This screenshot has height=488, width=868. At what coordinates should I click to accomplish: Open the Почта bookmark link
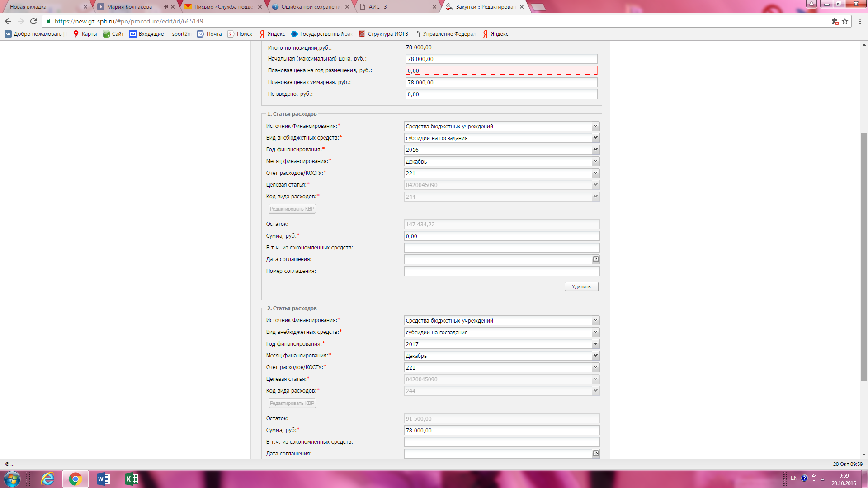(x=210, y=34)
